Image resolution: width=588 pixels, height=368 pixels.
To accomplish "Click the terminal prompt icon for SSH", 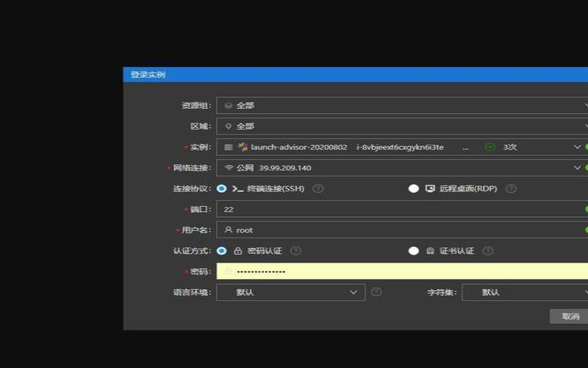I will (x=237, y=188).
